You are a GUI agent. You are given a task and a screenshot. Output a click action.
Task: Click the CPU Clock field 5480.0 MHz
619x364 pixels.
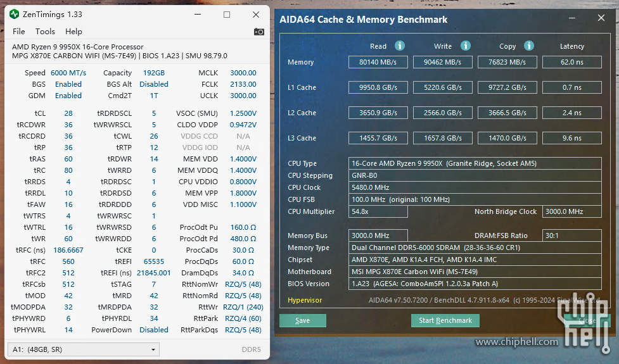(475, 187)
